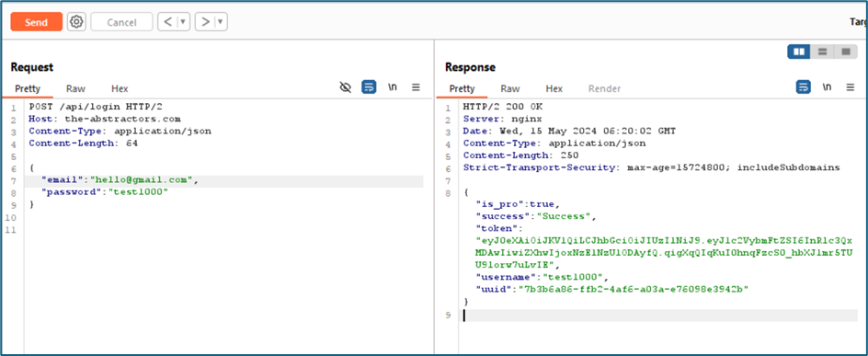Click the Host: the-abstractors.com header
The image size is (868, 356).
105,119
